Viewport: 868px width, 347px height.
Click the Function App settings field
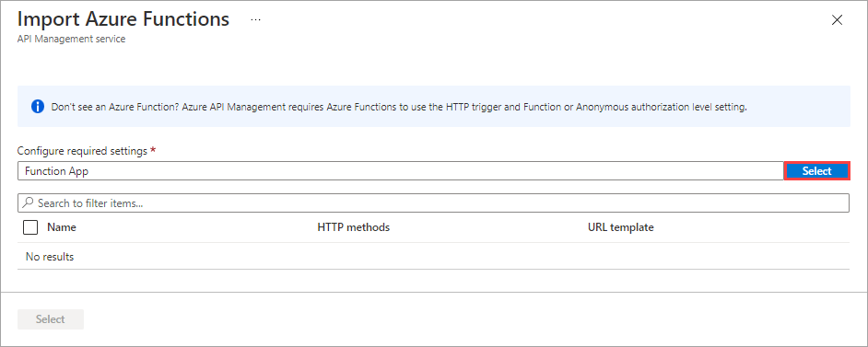pos(401,171)
